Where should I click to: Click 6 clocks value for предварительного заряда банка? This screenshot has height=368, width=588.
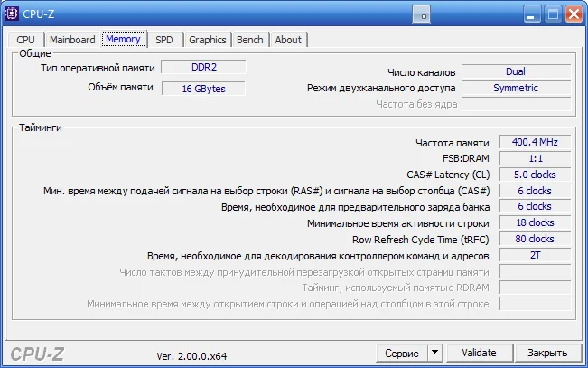535,206
